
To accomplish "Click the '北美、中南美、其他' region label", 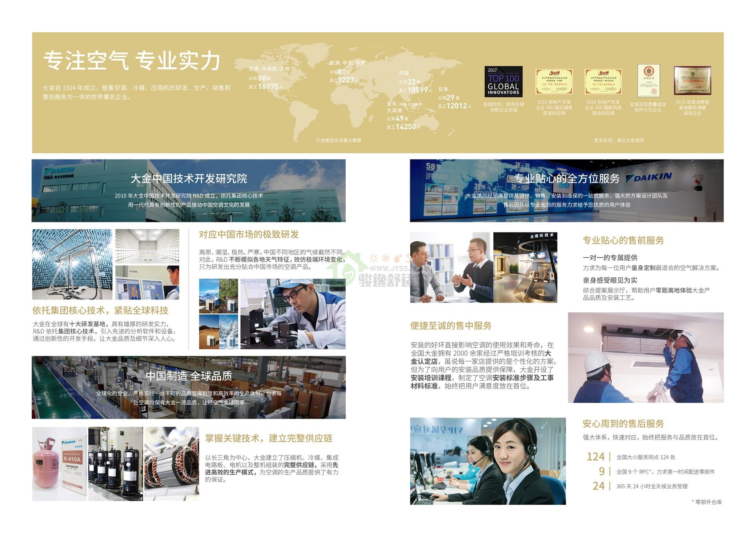I will (x=269, y=69).
